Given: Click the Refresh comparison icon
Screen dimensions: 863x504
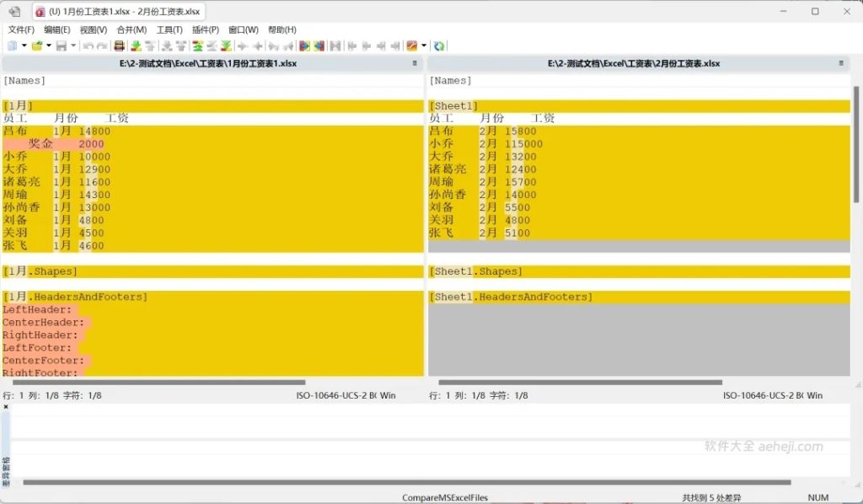Looking at the screenshot, I should [x=439, y=46].
